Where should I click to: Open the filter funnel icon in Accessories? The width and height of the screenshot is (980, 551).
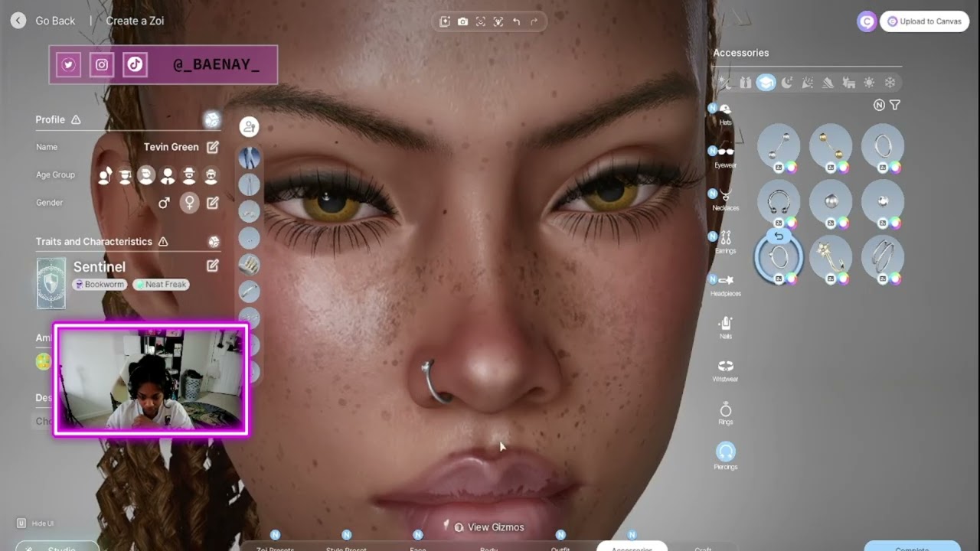pos(895,105)
